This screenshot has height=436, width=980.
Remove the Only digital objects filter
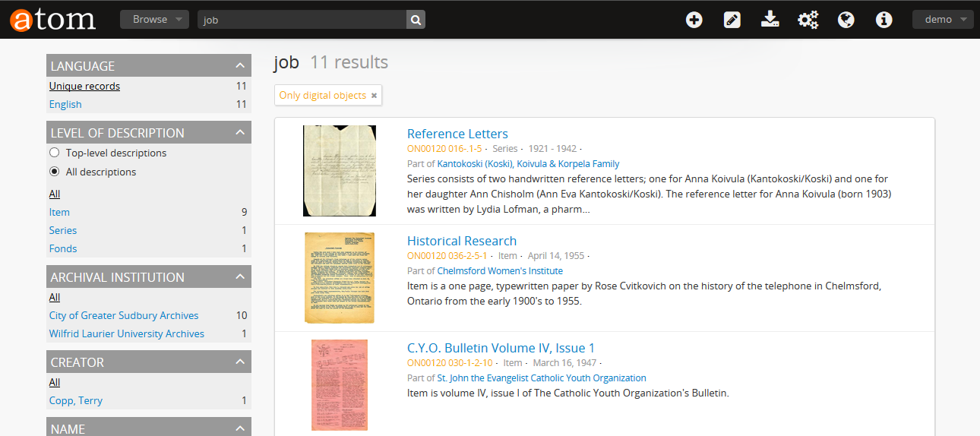pos(374,96)
